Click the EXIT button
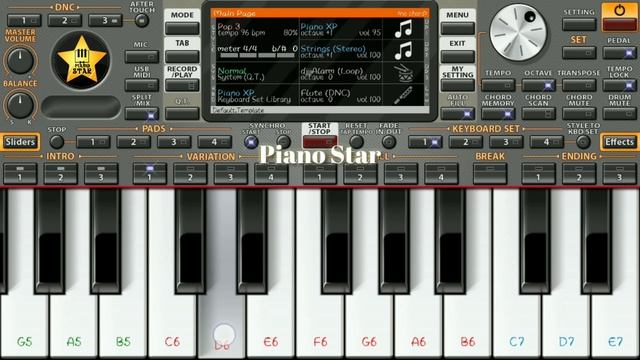 [x=457, y=57]
